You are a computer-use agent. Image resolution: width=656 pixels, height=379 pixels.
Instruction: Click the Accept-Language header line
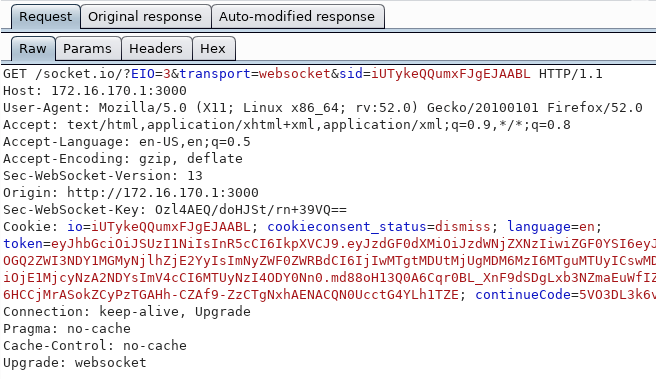pyautogui.click(x=127, y=142)
